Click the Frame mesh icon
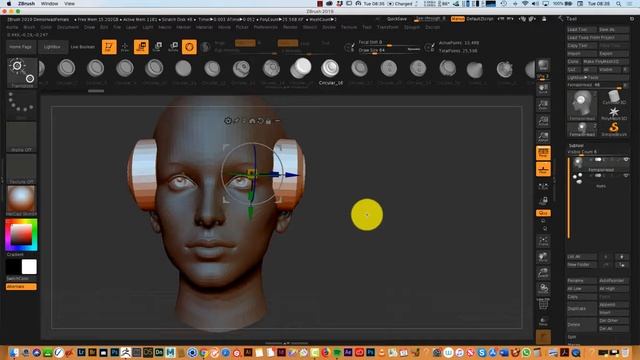640x360 pixels. (x=543, y=240)
